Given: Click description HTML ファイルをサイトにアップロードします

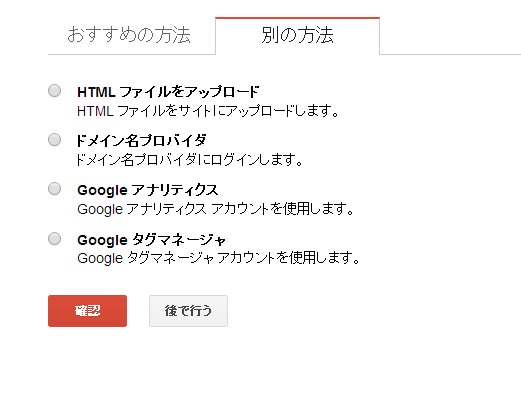Looking at the screenshot, I should point(208,111).
